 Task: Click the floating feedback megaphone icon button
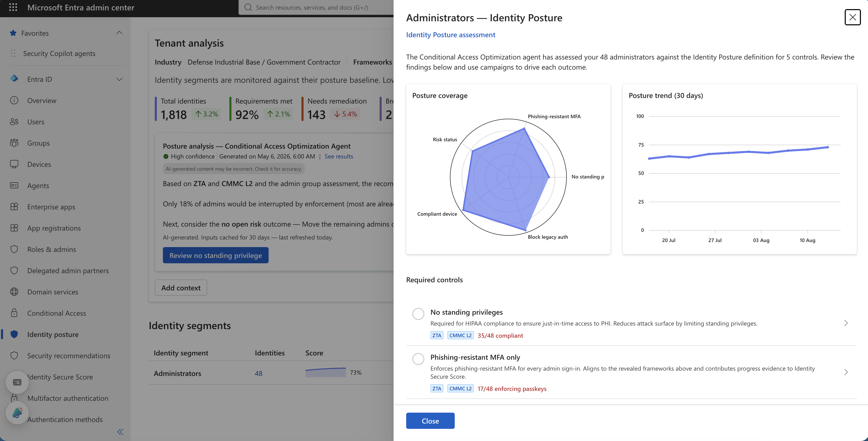click(x=17, y=412)
